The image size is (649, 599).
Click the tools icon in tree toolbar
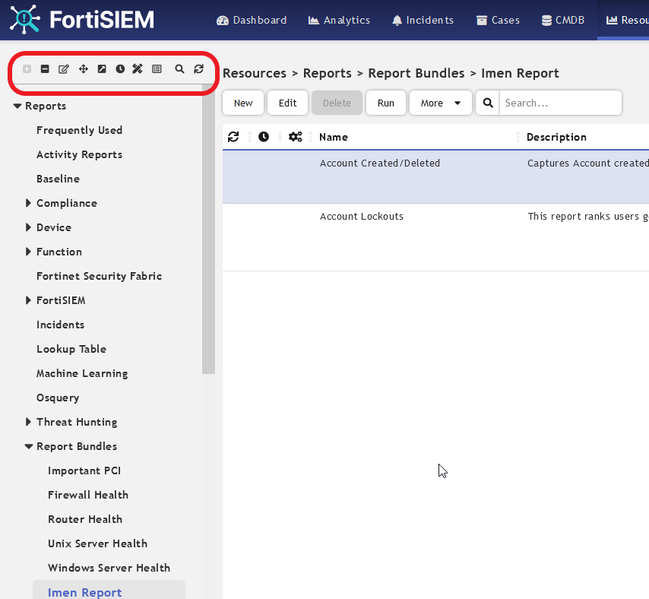point(138,69)
